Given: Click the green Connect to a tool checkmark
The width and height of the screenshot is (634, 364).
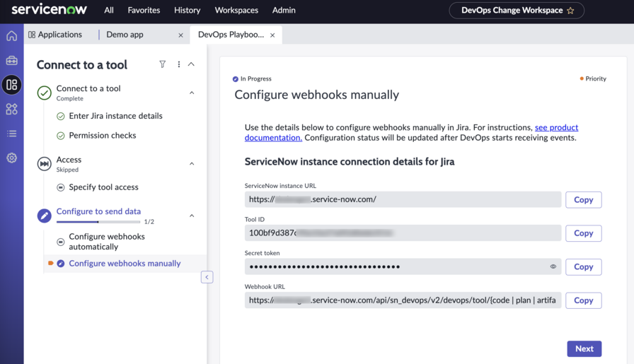Looking at the screenshot, I should pos(45,93).
